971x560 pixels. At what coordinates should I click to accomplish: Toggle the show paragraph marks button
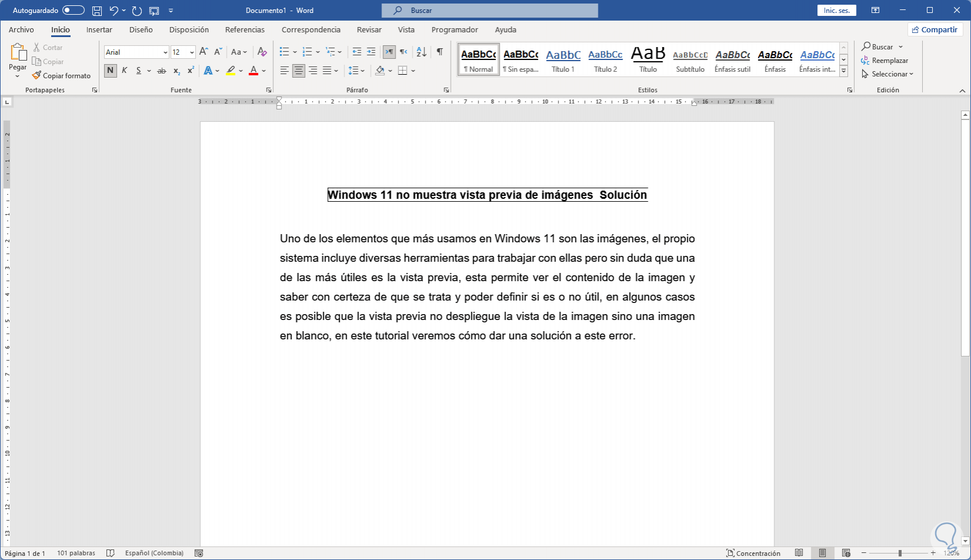tap(440, 52)
